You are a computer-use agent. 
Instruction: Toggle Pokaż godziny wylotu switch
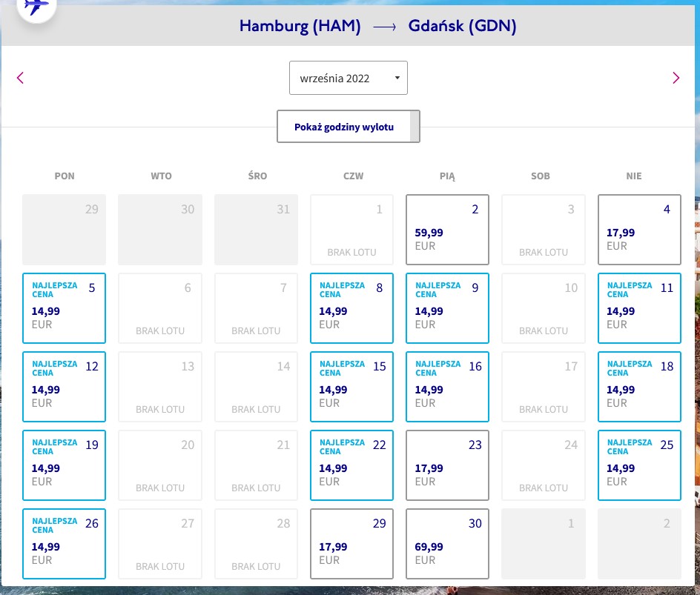click(x=349, y=127)
